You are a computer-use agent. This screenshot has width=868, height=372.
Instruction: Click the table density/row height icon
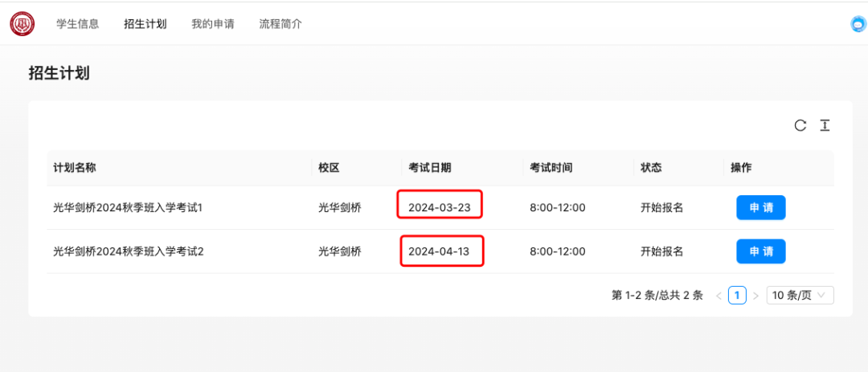[x=825, y=125]
